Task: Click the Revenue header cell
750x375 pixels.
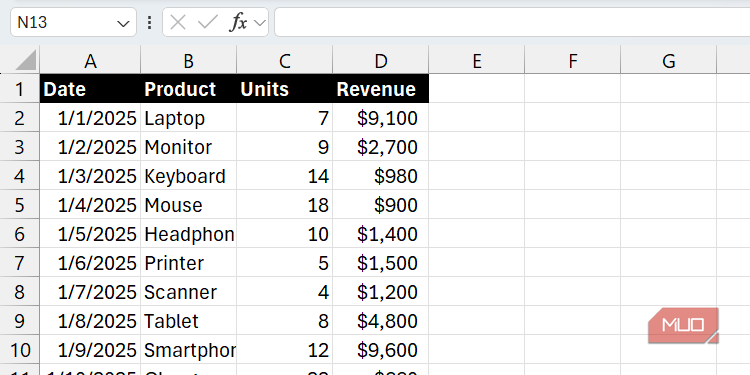Action: tap(381, 88)
